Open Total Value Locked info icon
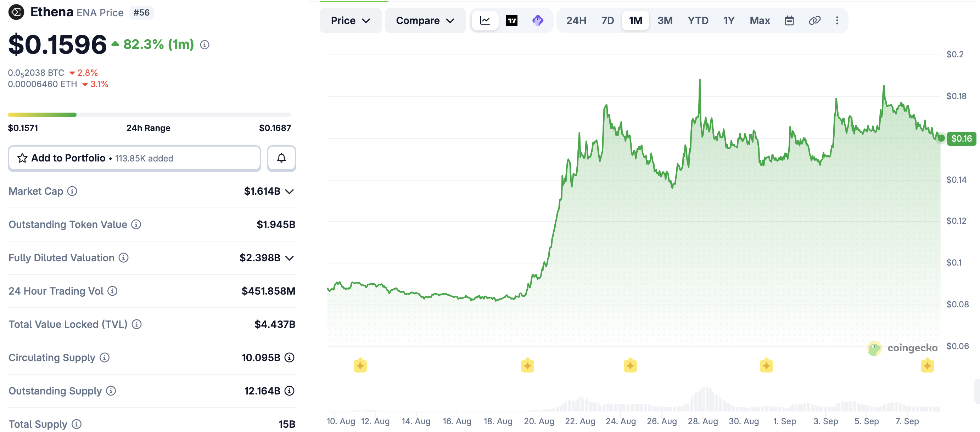 pos(136,324)
